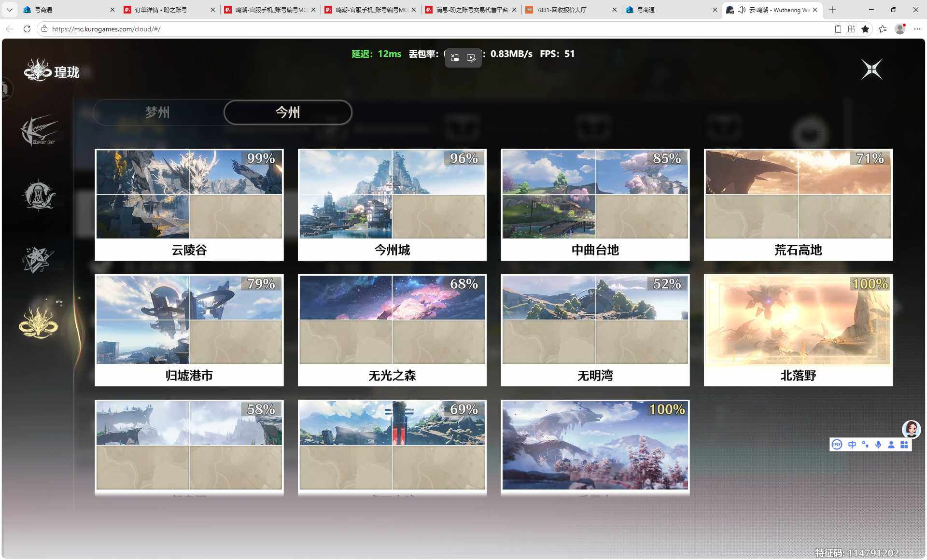927x560 pixels.
Task: Toggle IME punctuation mode icon
Action: [865, 445]
